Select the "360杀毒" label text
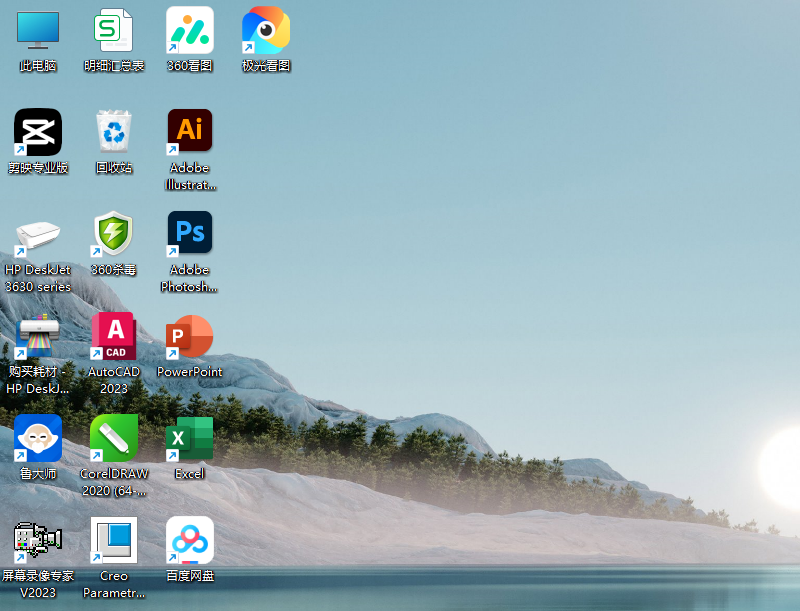 113,270
